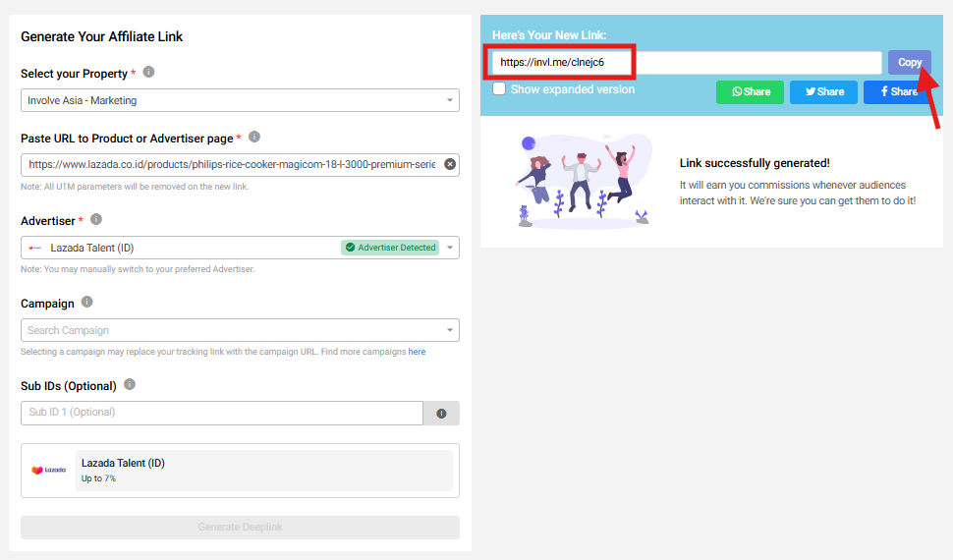Click info icon next to Select your Property
The image size is (953, 560).
click(149, 73)
